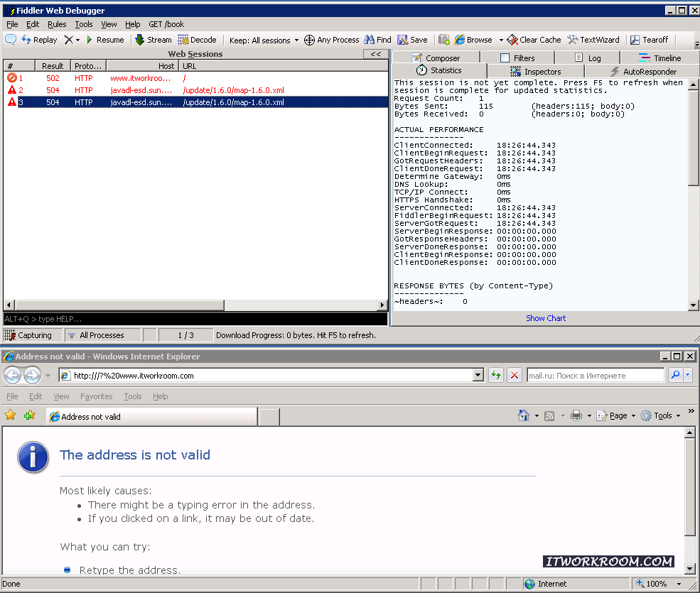Open Favorites menu in Internet Explorer
The height and width of the screenshot is (593, 700).
click(x=97, y=396)
